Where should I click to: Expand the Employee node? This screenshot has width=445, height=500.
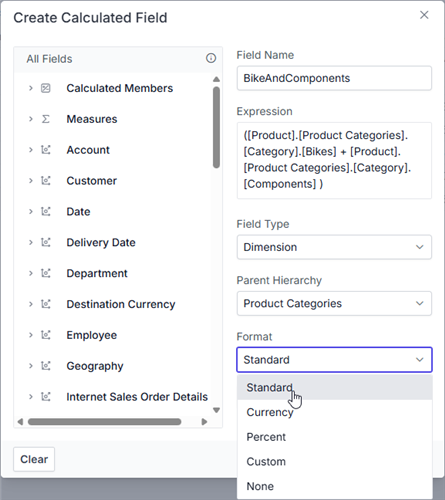(x=31, y=335)
